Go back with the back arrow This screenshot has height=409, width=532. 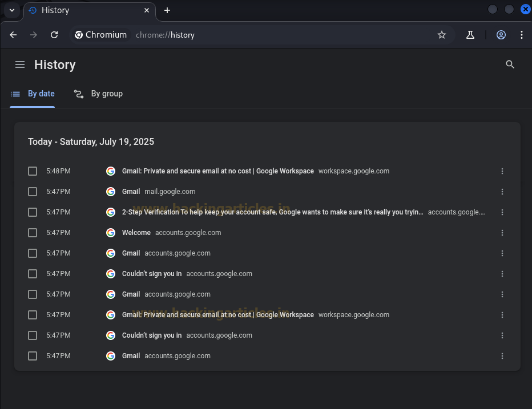(x=13, y=35)
